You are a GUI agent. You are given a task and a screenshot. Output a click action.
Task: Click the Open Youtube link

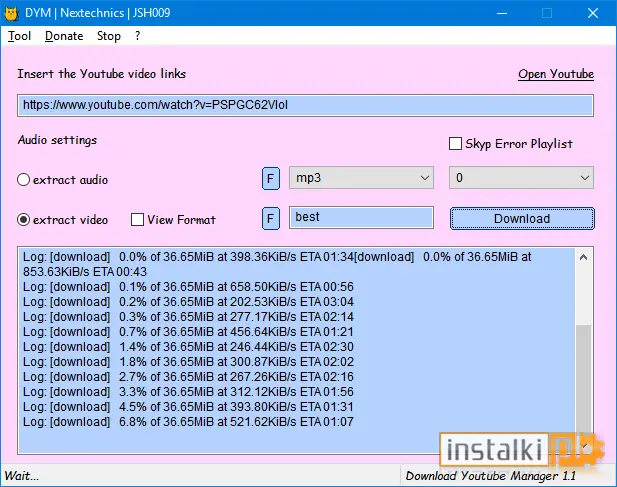coord(556,74)
